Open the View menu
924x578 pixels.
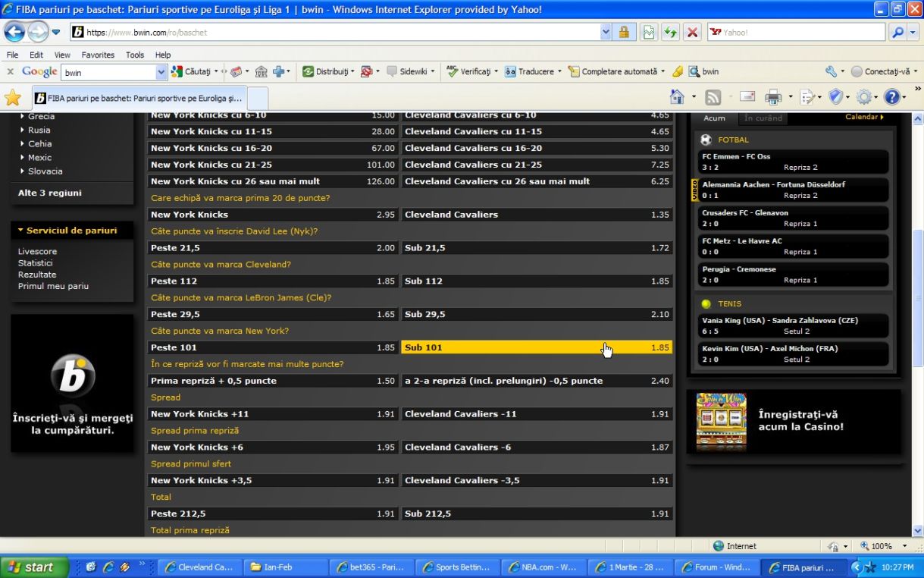(x=62, y=55)
